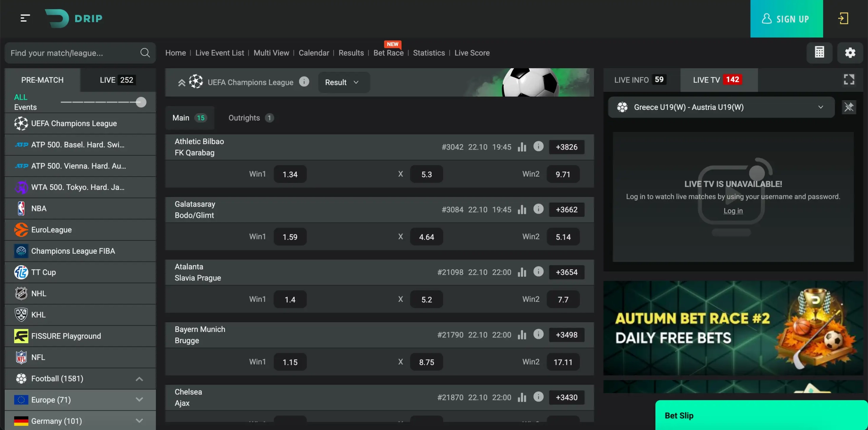This screenshot has width=868, height=430.
Task: Click the DRIP logo
Action: pos(74,19)
